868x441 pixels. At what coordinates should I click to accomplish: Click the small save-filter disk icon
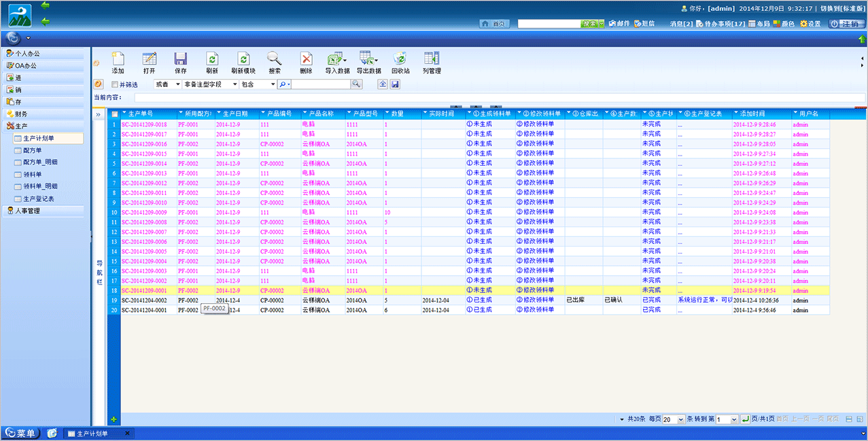click(395, 84)
